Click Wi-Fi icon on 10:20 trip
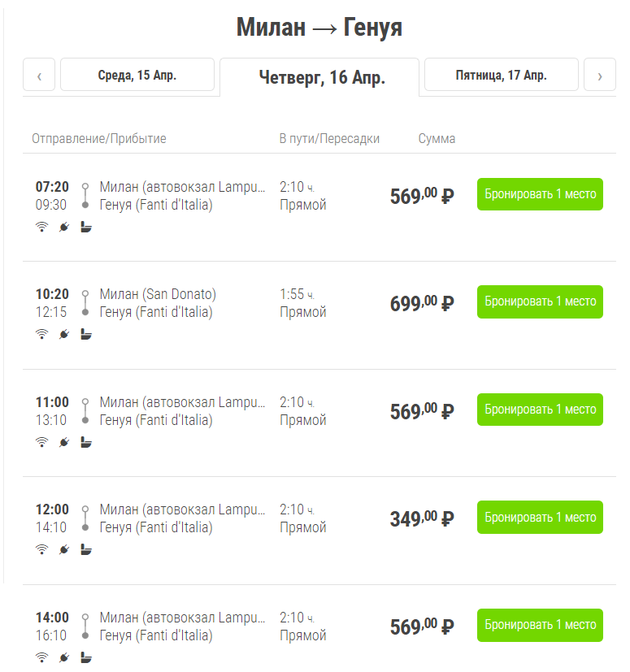Screen dimensions: 630x672 [x=41, y=334]
